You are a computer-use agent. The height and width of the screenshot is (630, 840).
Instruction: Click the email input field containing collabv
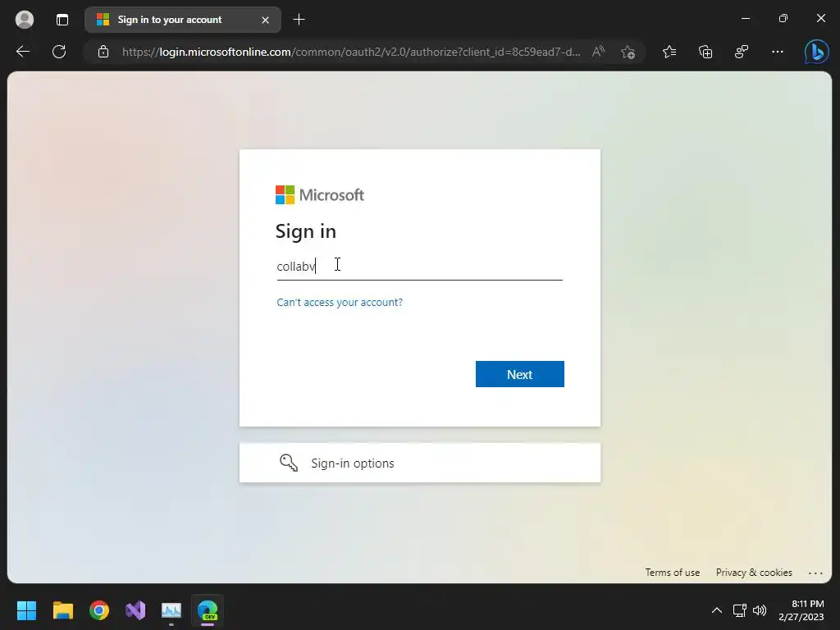(419, 267)
